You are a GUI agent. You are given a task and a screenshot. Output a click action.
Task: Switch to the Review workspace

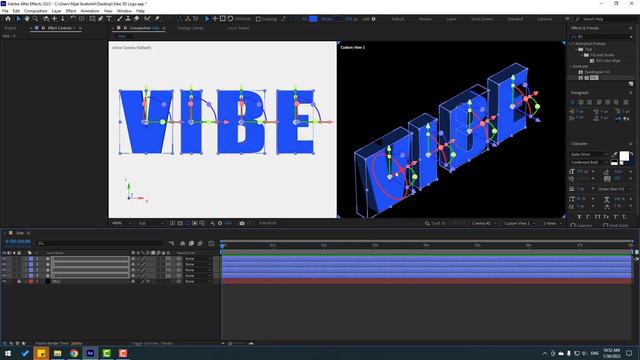pos(425,19)
